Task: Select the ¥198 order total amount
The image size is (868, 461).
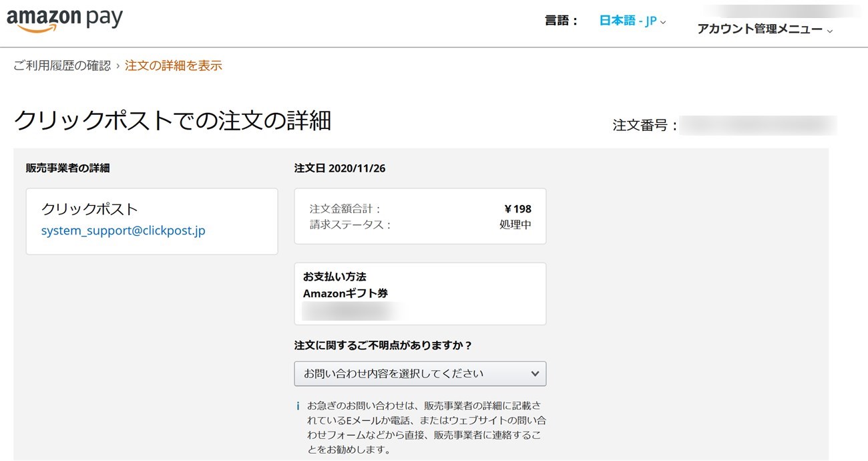Action: tap(517, 209)
